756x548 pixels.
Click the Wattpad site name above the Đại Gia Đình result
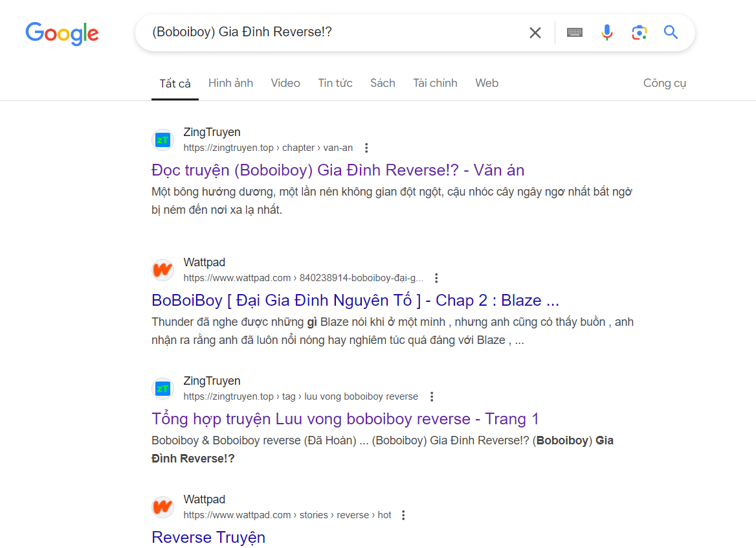pos(205,262)
